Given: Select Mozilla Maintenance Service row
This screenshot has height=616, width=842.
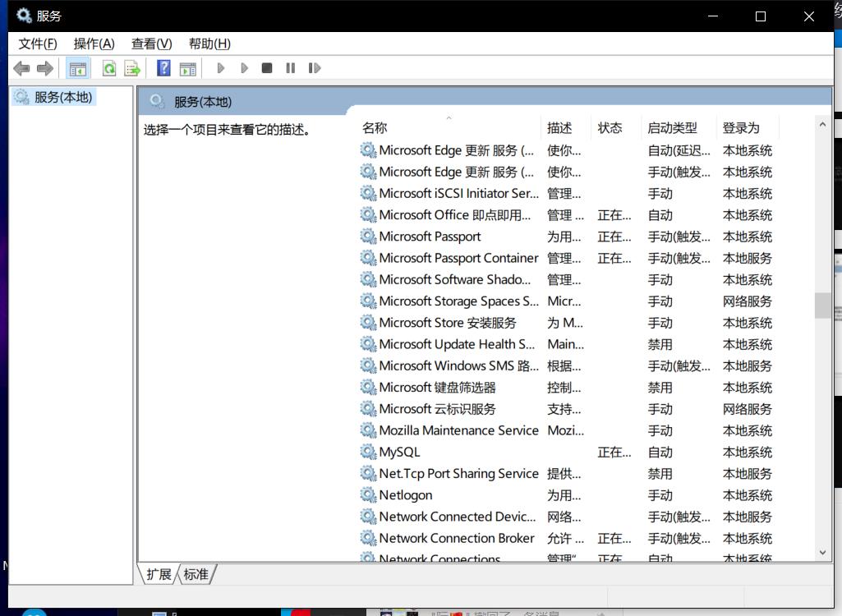Looking at the screenshot, I should click(567, 430).
